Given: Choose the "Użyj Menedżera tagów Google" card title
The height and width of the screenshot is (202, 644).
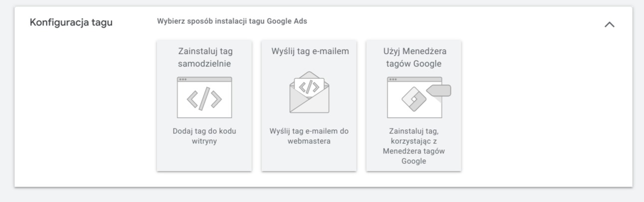Looking at the screenshot, I should pos(415,57).
